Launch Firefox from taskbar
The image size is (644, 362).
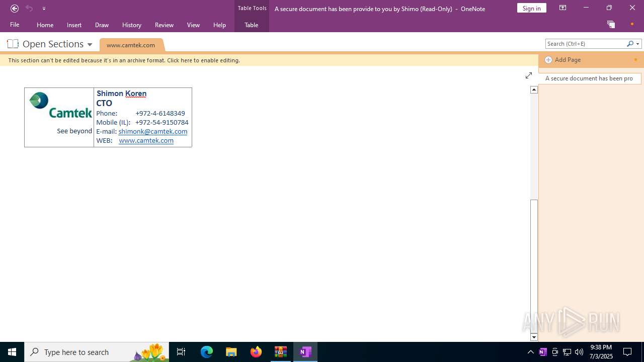pos(256,352)
